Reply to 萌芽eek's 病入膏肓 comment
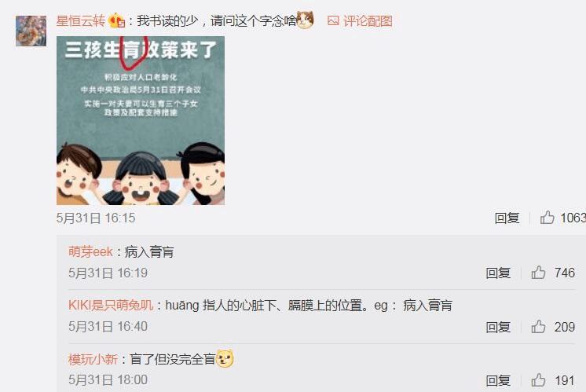The height and width of the screenshot is (392, 586). (x=498, y=273)
